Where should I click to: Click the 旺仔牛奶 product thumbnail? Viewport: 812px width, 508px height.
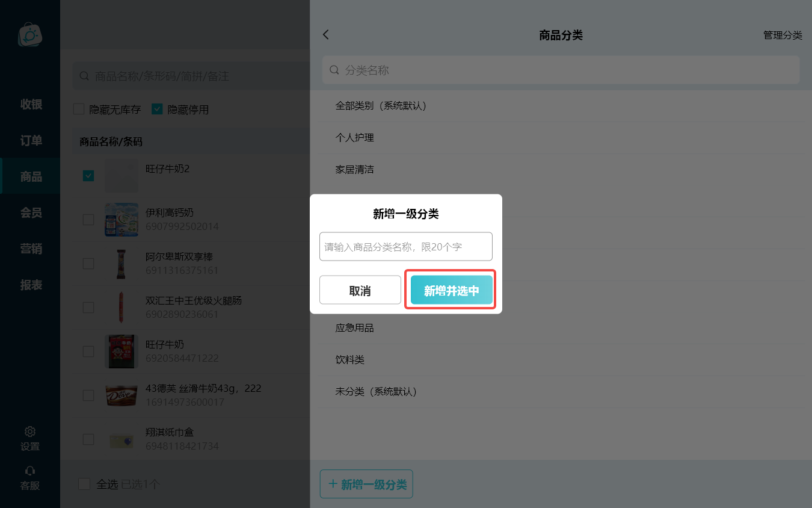click(121, 352)
